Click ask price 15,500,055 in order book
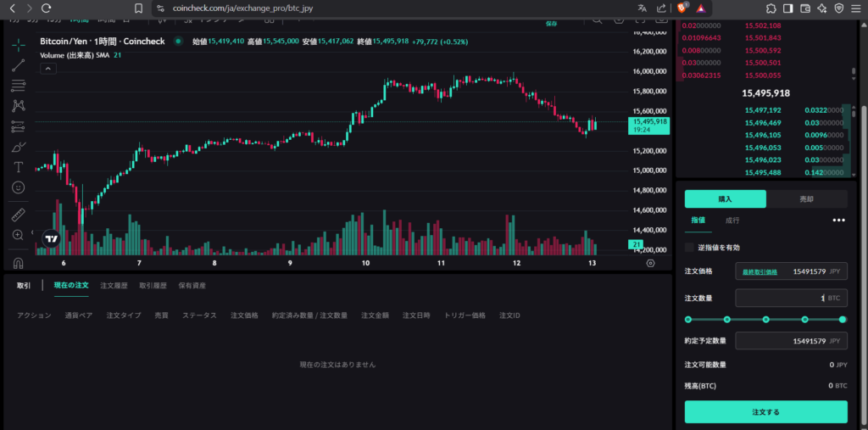Screen dimensions: 868x430 point(763,75)
